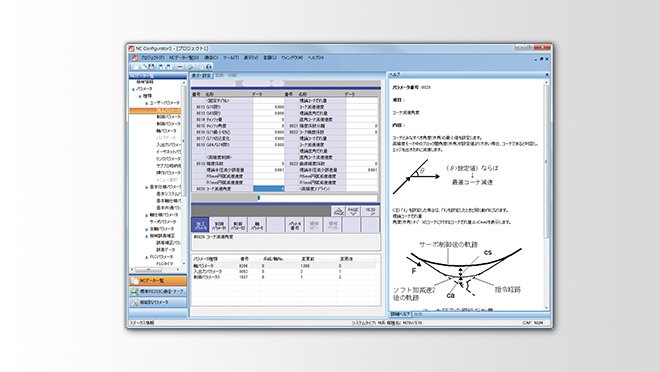Click the save disk icon in toolbar
The height and width of the screenshot is (372, 660).
point(151,66)
